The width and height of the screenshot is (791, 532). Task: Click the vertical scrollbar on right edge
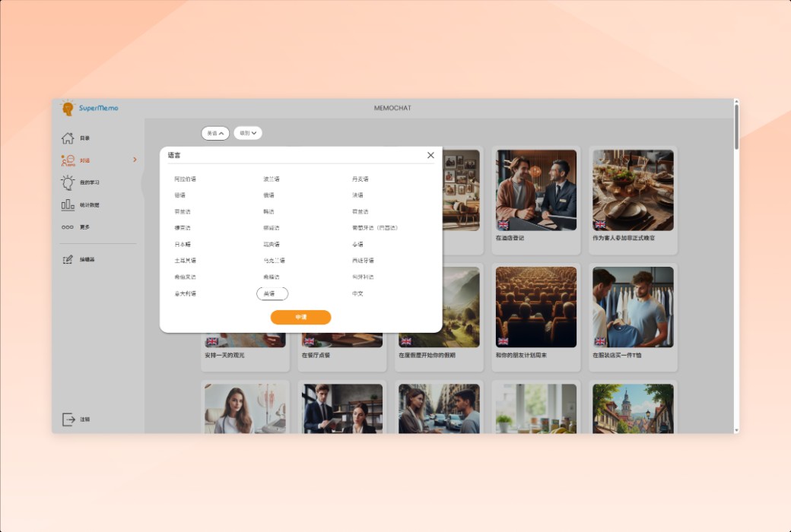735,125
